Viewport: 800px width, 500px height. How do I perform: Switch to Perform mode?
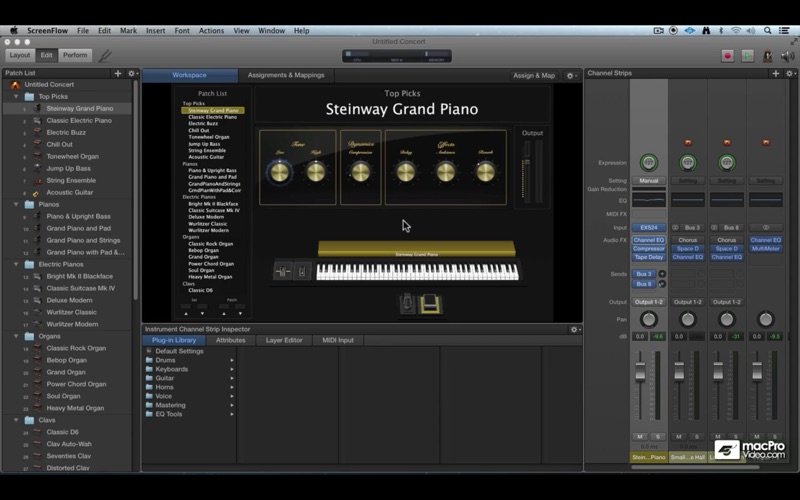coord(75,55)
